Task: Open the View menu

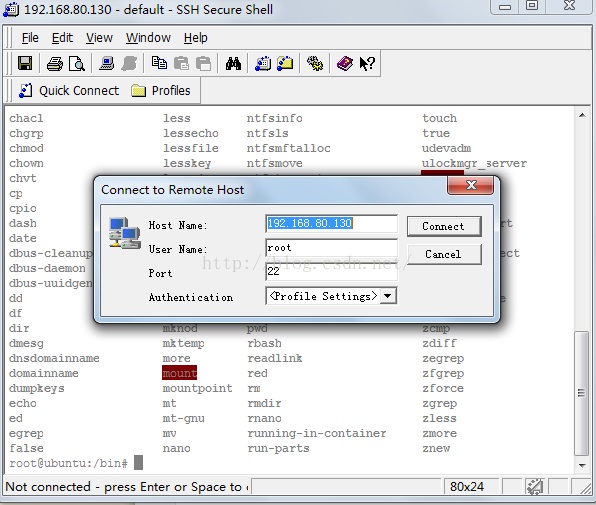Action: coord(99,38)
